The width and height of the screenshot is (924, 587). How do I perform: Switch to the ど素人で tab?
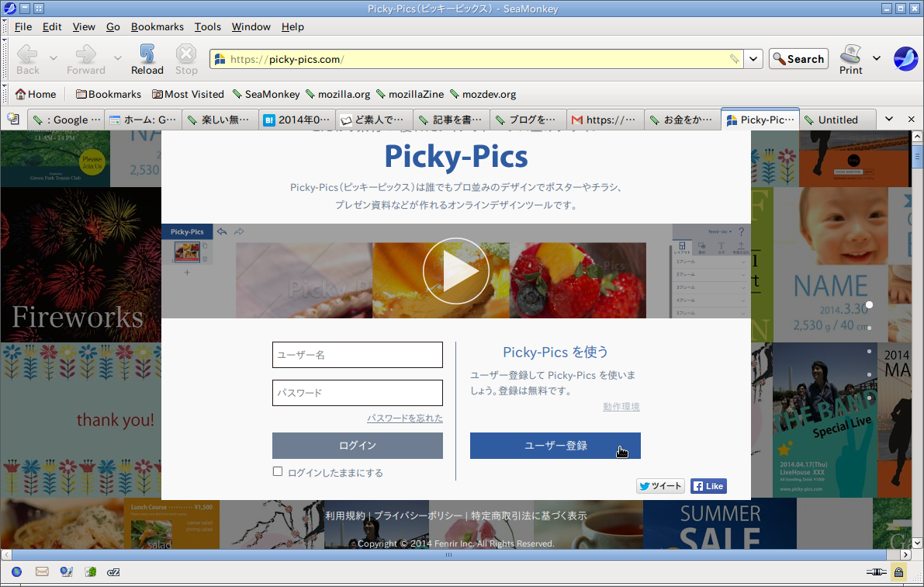click(x=374, y=120)
